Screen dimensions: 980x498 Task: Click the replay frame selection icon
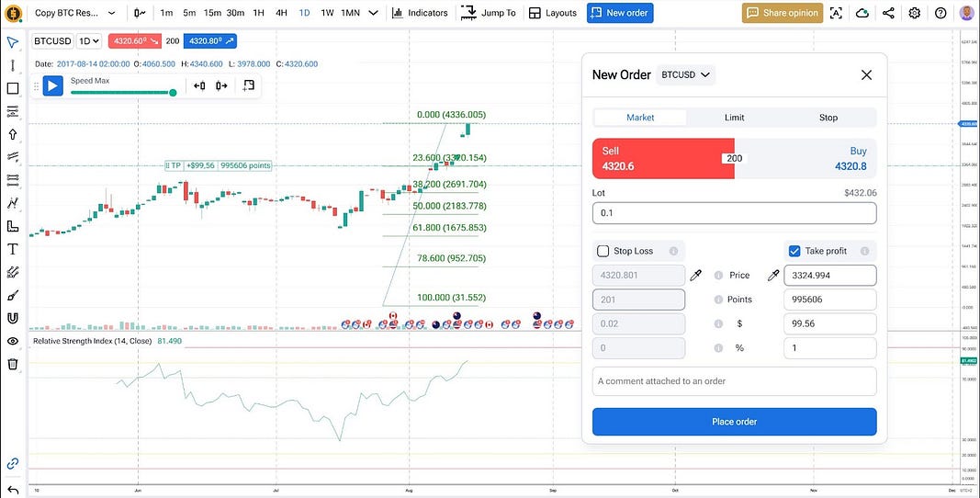pos(248,85)
